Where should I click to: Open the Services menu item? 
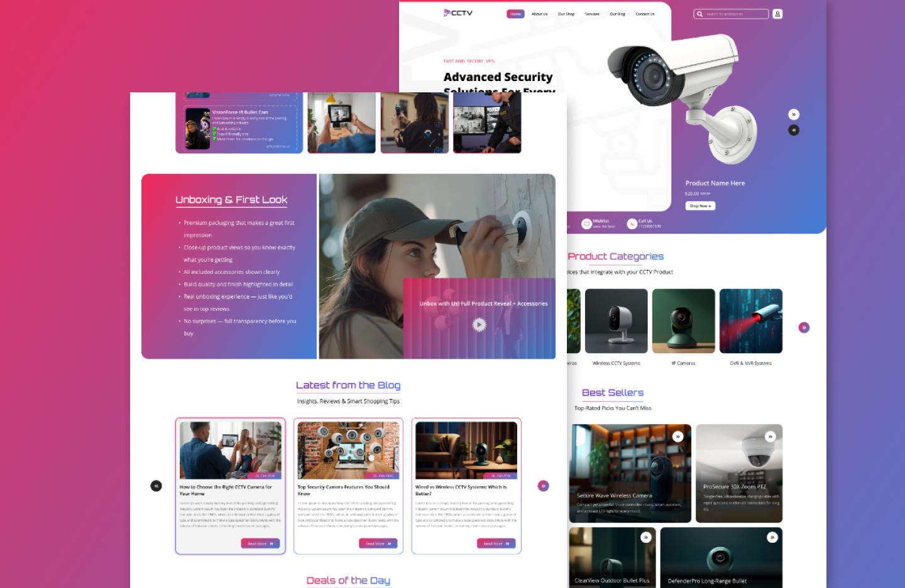(x=592, y=14)
